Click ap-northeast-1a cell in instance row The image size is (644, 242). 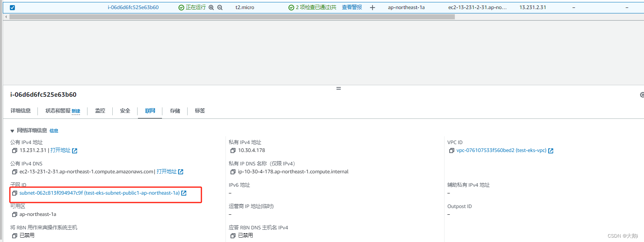[x=406, y=8]
